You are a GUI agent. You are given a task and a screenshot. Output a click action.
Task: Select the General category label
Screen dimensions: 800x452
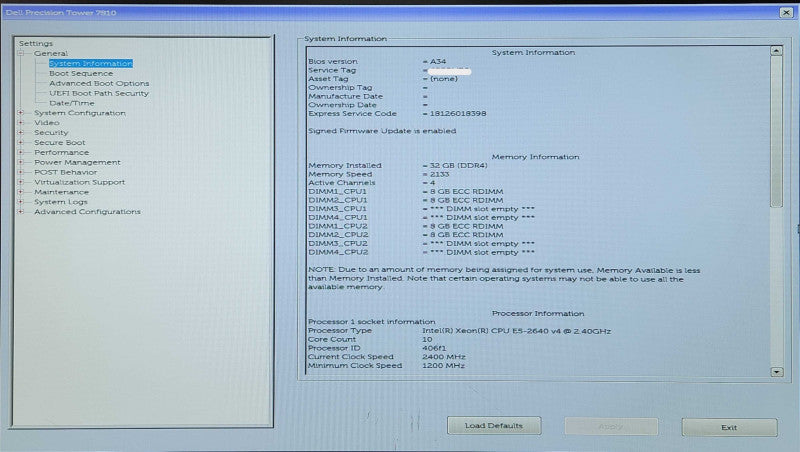pyautogui.click(x=51, y=53)
